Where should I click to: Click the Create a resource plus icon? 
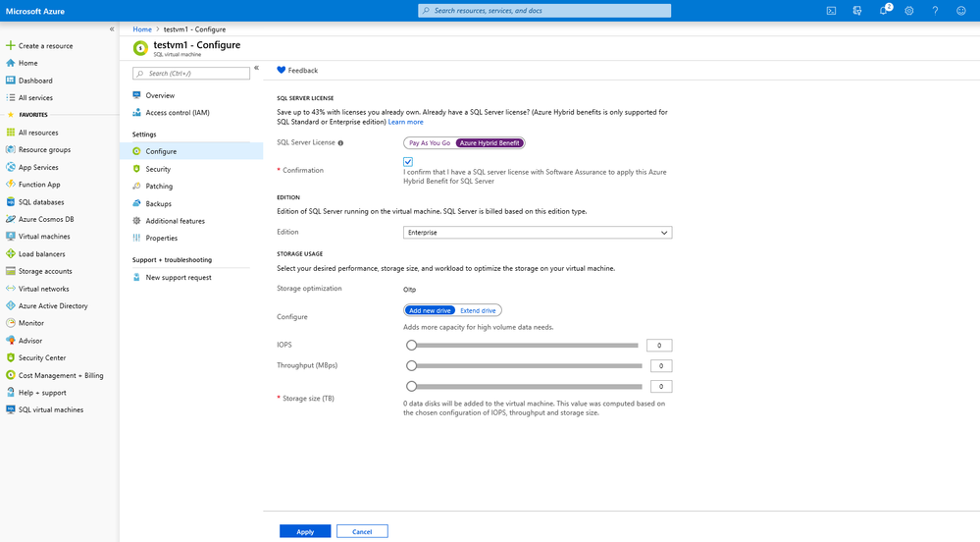click(10, 46)
